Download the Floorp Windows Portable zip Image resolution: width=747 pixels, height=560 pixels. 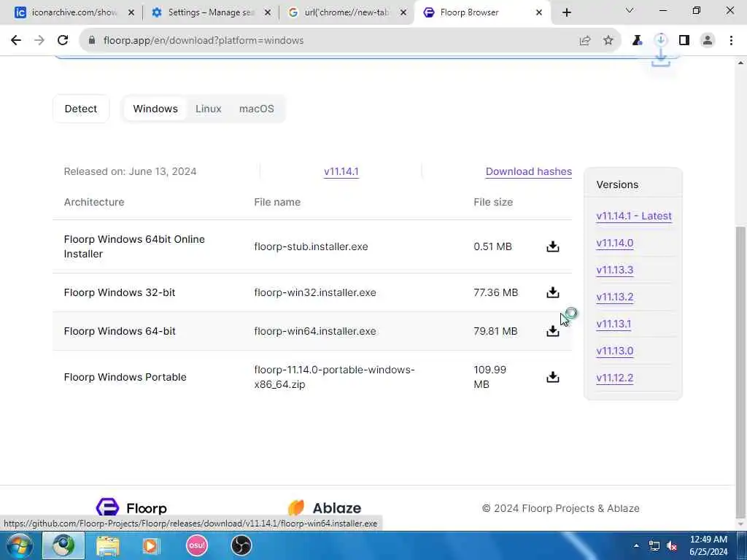point(553,377)
